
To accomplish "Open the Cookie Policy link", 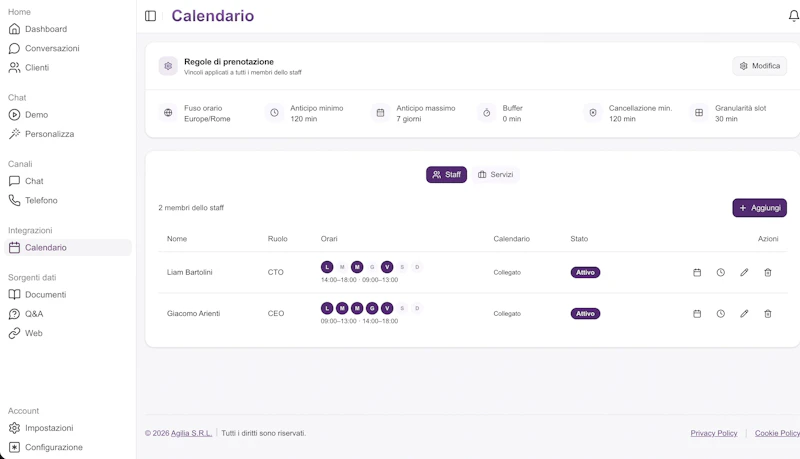I will click(777, 433).
